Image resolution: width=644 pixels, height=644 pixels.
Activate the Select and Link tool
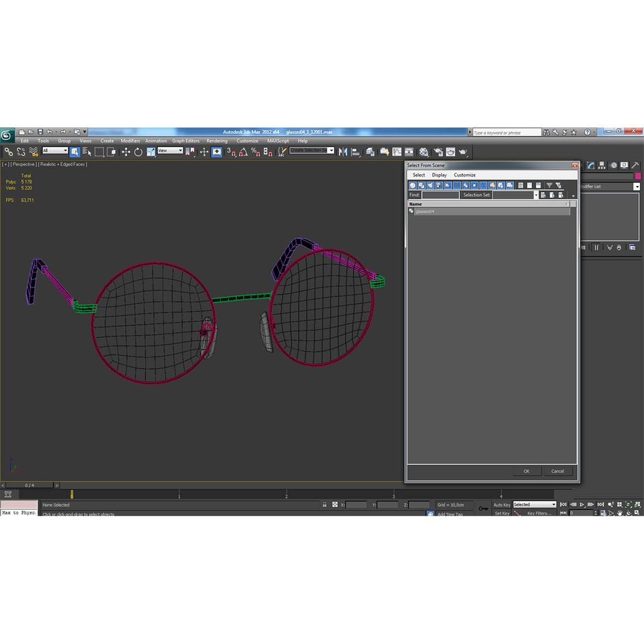8,152
